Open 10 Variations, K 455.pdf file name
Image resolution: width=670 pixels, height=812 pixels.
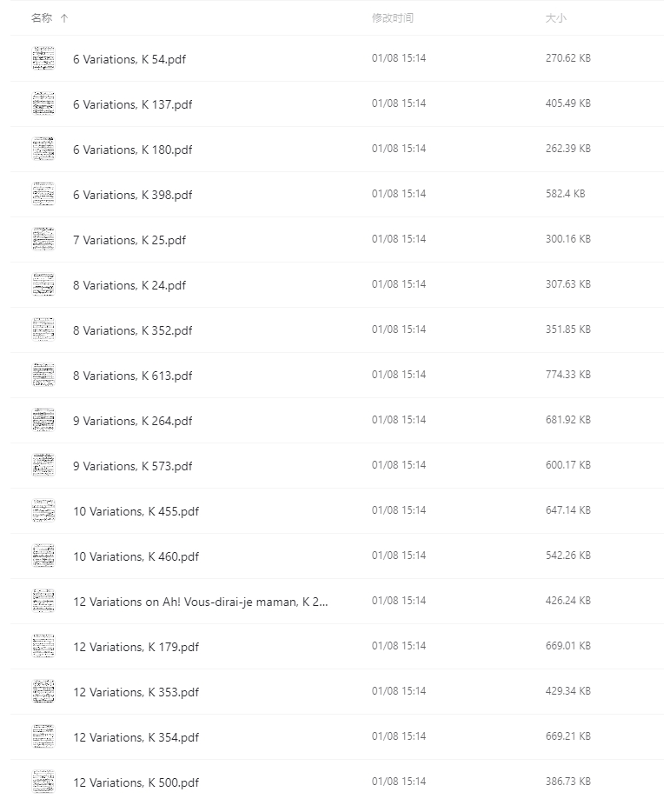(x=136, y=511)
